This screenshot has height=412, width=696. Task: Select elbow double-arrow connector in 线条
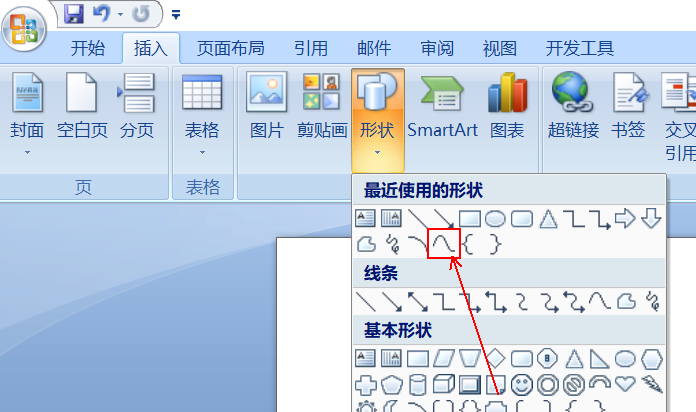click(496, 301)
